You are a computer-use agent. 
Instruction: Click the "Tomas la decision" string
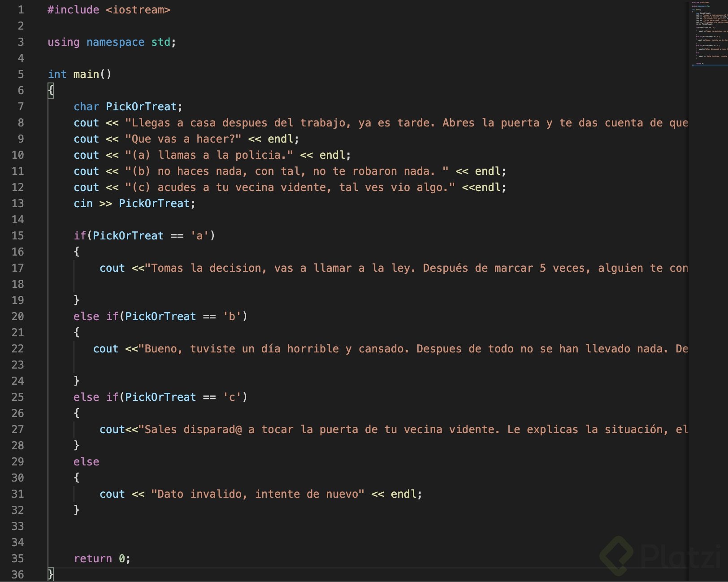[416, 268]
